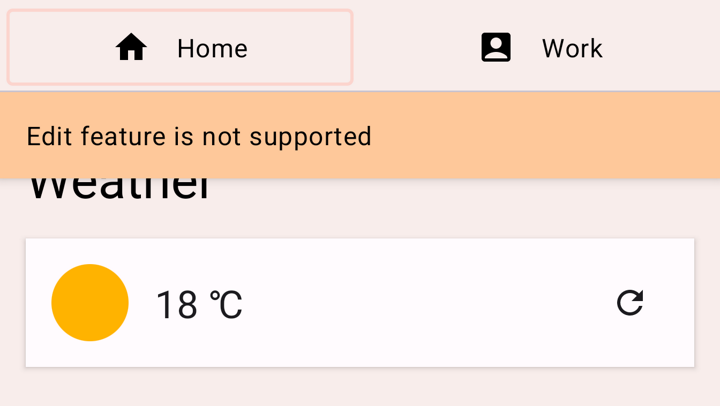Refresh the weather with the reload icon
The width and height of the screenshot is (720, 406).
click(x=630, y=302)
